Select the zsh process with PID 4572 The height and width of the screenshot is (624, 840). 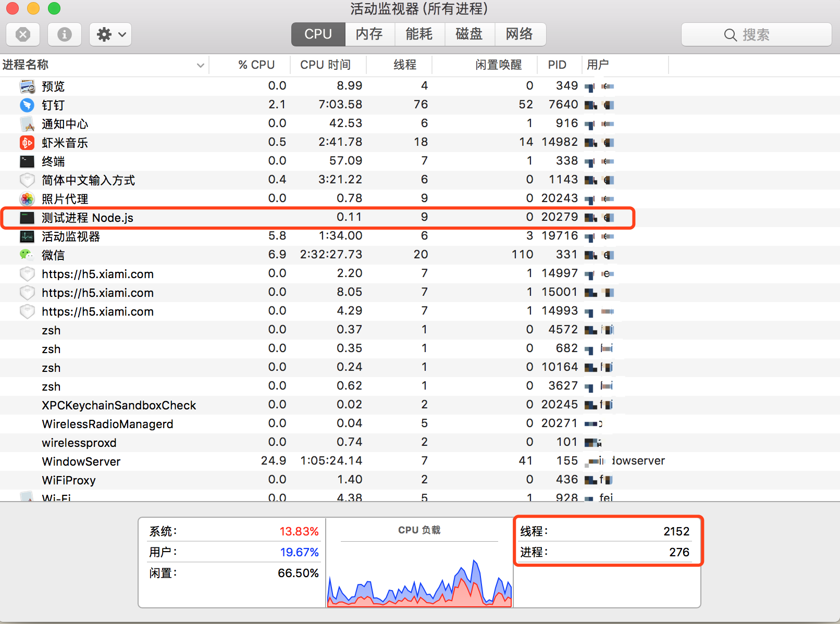(51, 330)
